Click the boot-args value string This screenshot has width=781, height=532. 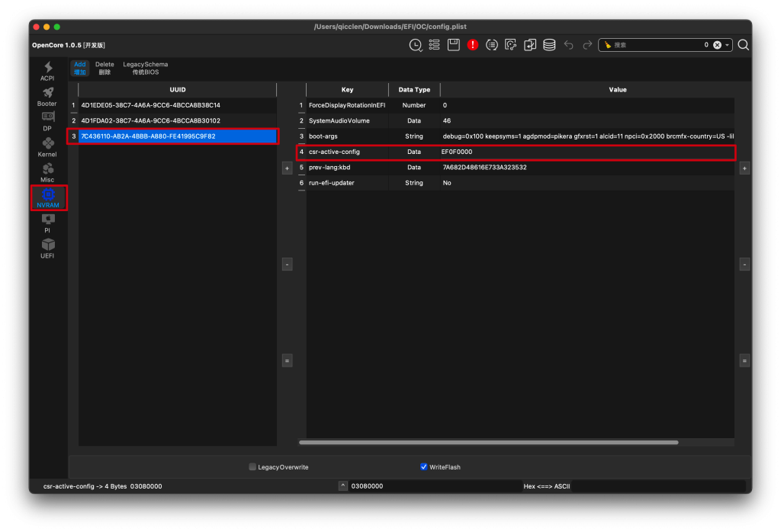[587, 136]
